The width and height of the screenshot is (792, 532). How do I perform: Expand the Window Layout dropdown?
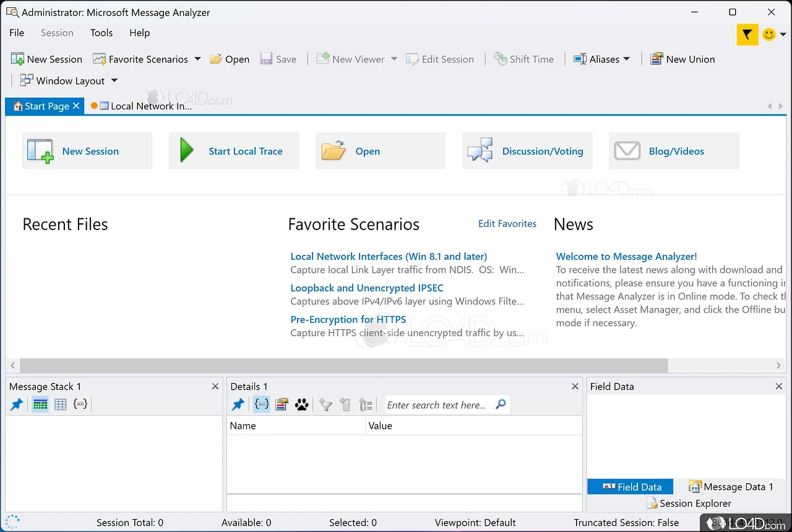(114, 80)
